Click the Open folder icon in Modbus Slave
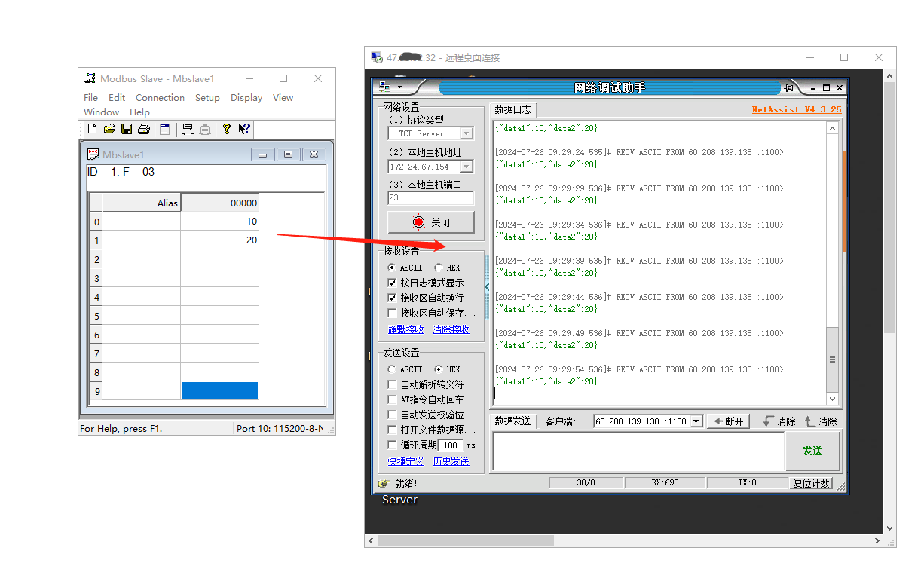Screen dimensions: 924x569 pyautogui.click(x=109, y=129)
